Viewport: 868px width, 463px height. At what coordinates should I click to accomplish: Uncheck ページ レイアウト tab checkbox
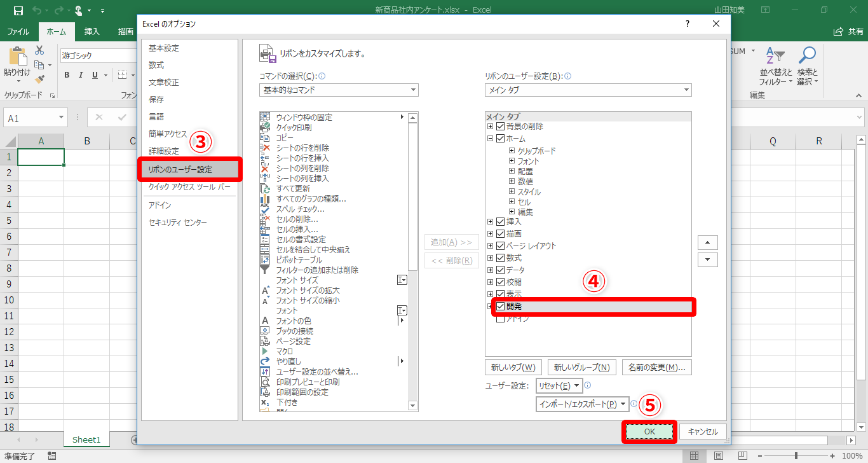500,246
